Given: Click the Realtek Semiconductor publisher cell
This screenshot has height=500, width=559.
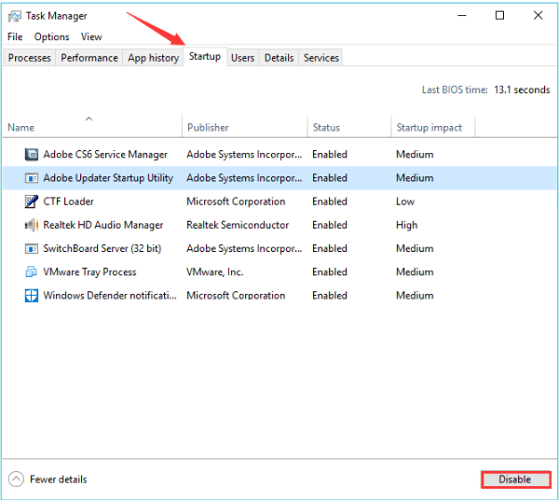Looking at the screenshot, I should pos(237,225).
